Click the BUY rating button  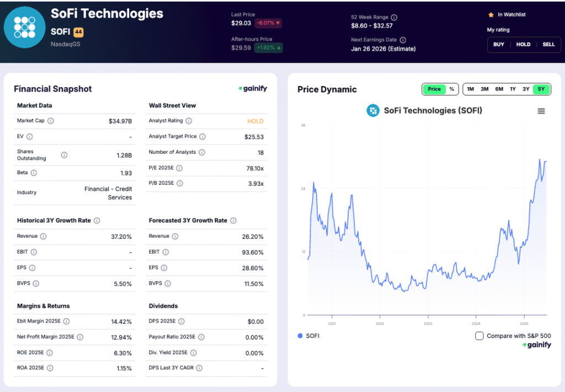pyautogui.click(x=498, y=45)
